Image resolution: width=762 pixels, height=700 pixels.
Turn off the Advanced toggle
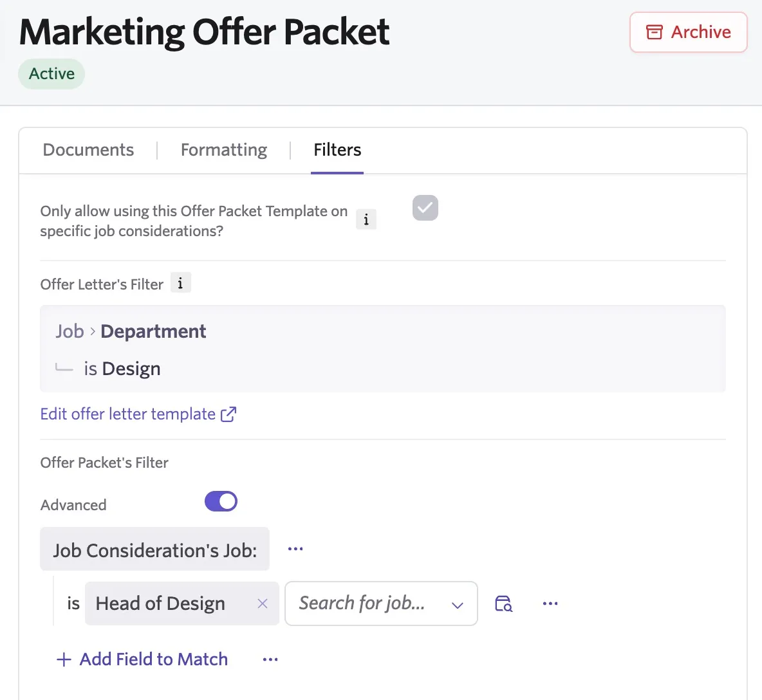point(221,501)
